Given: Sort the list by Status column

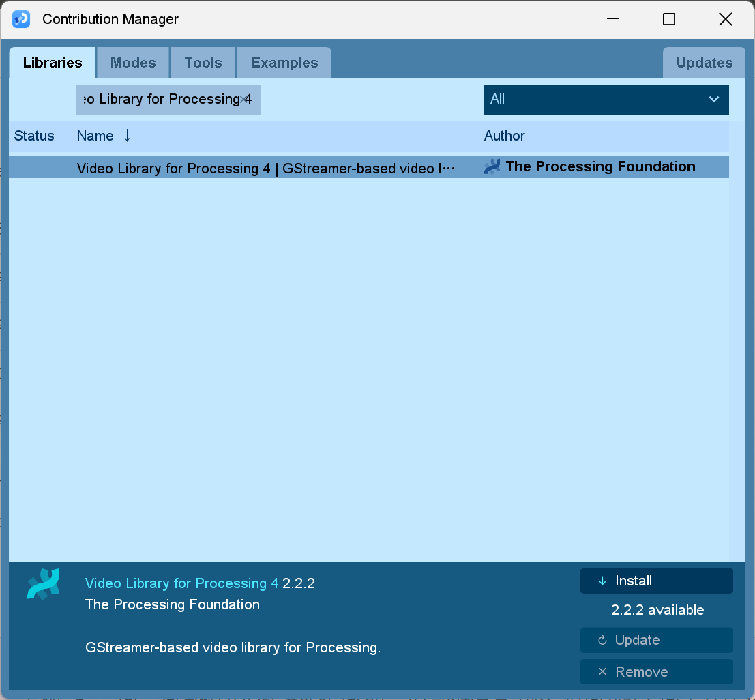Looking at the screenshot, I should [x=33, y=136].
